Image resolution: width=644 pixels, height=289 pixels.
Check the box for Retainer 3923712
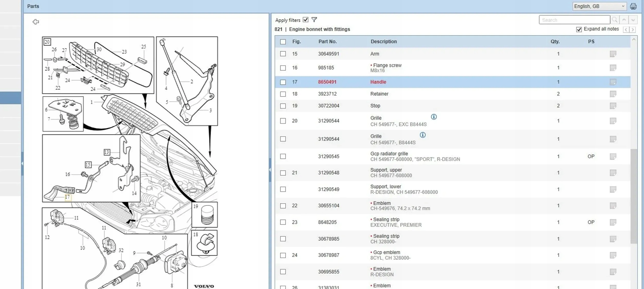(x=283, y=94)
